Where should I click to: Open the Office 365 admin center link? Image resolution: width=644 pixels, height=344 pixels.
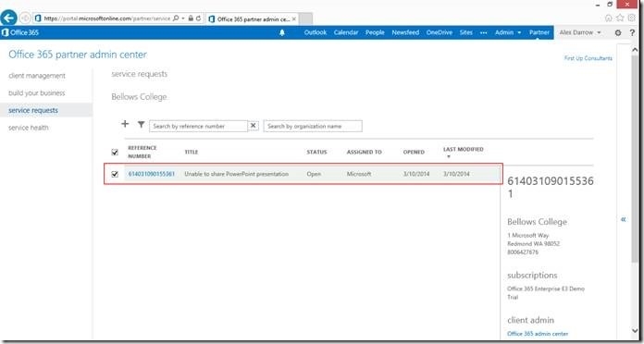538,334
